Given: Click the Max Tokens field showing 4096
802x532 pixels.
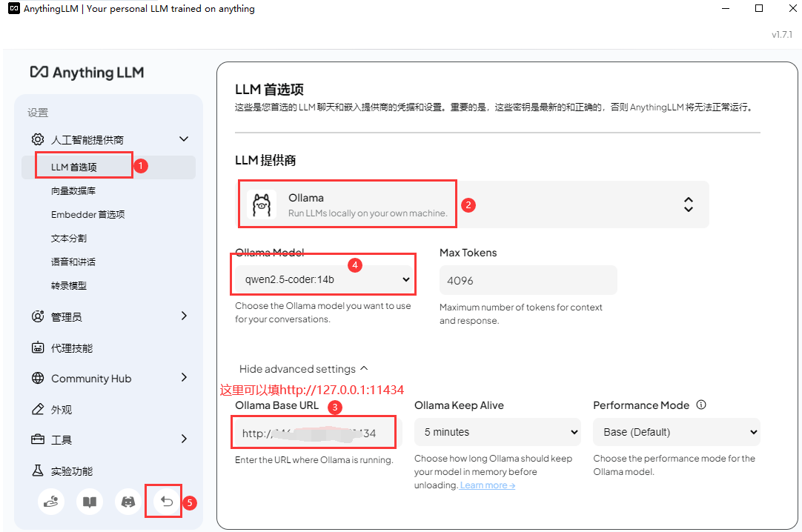Looking at the screenshot, I should coord(528,280).
